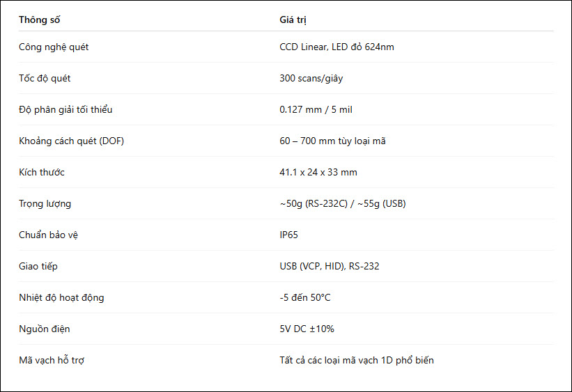Viewport: 572px width, 392px height.
Task: Select the 'Kích thước' row label
Action: tap(42, 173)
